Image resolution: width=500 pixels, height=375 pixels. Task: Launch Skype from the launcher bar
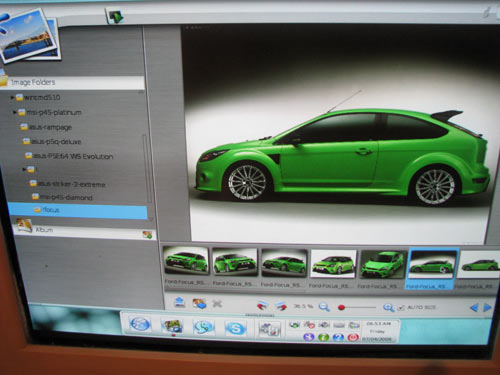click(x=235, y=328)
